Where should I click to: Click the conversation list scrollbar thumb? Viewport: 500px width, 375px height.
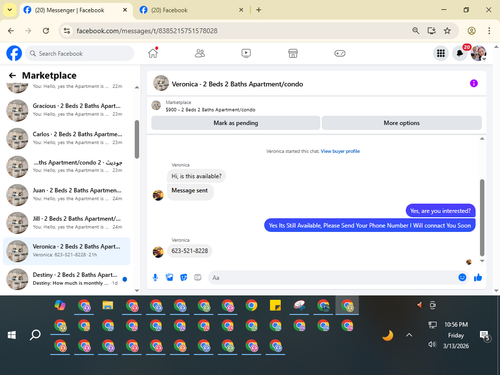[137, 139]
